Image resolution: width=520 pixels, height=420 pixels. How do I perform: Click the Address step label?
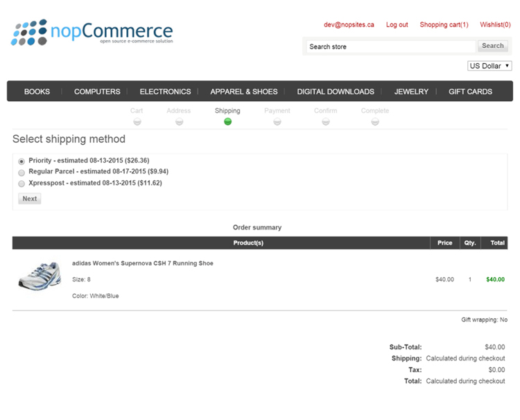pos(179,111)
